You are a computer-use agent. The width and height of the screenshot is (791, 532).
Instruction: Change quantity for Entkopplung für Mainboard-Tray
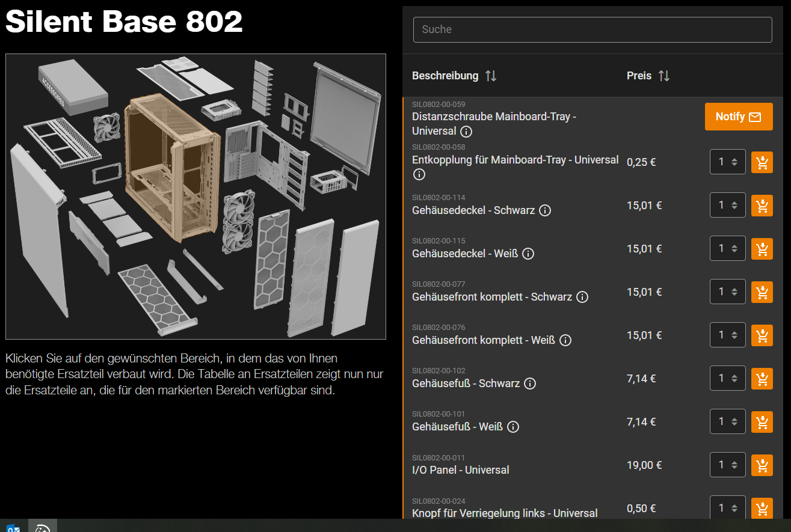click(x=728, y=162)
